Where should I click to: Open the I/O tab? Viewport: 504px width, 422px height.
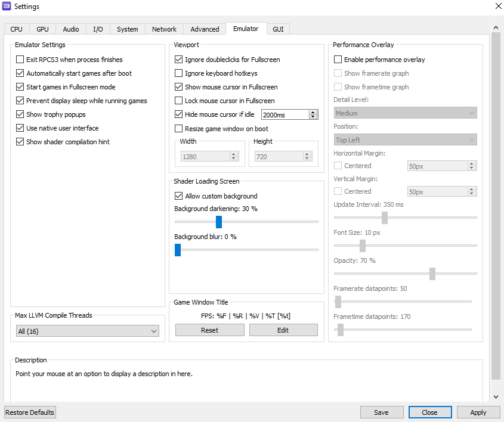point(98,29)
